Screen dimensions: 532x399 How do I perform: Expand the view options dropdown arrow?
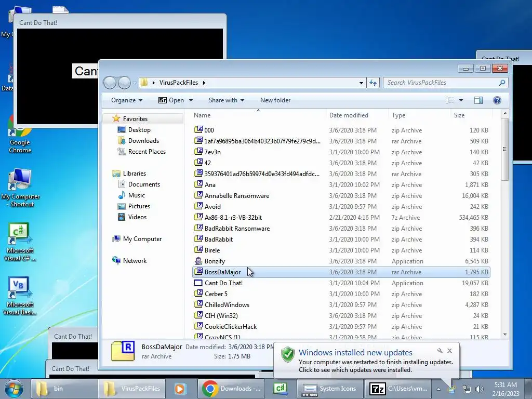pyautogui.click(x=461, y=100)
